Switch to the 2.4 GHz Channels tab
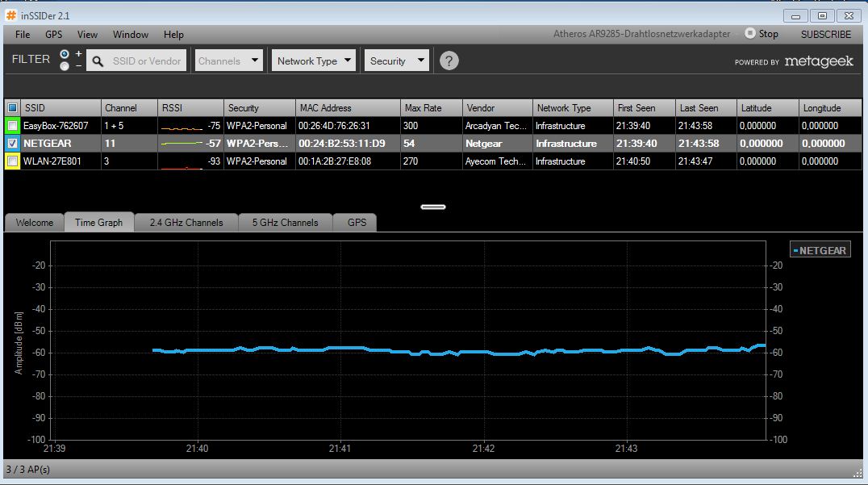Screen dimensions: 868x485 (186, 223)
